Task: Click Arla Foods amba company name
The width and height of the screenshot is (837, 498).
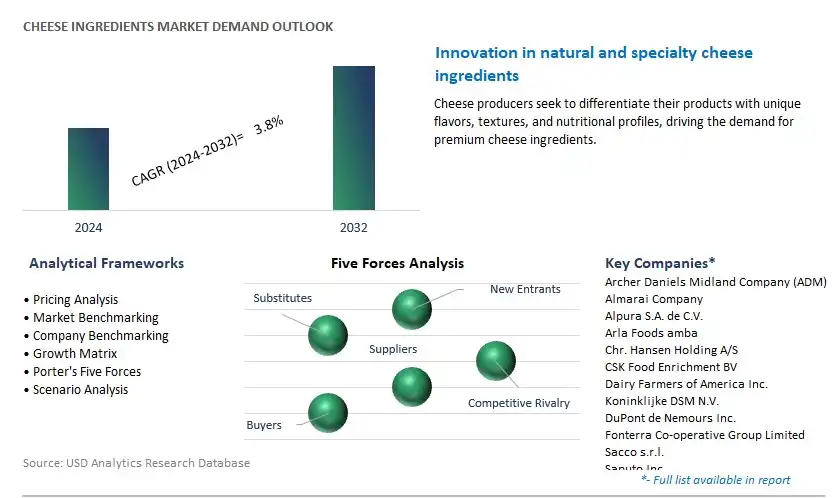Action: (x=651, y=333)
